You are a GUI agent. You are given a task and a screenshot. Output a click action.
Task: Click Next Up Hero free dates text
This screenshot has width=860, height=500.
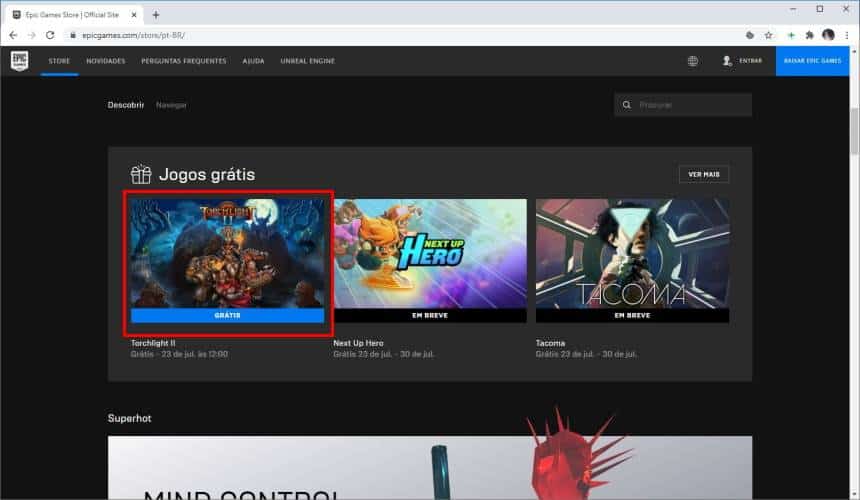pyautogui.click(x=383, y=354)
